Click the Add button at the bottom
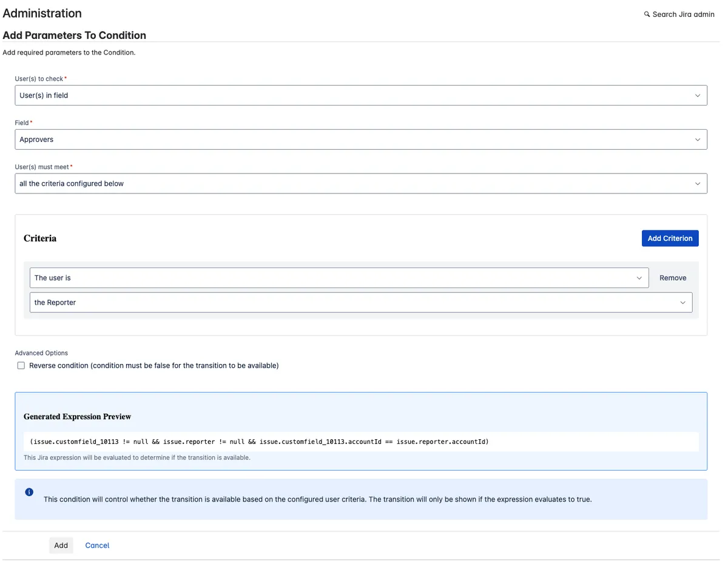The width and height of the screenshot is (728, 572). point(61,545)
